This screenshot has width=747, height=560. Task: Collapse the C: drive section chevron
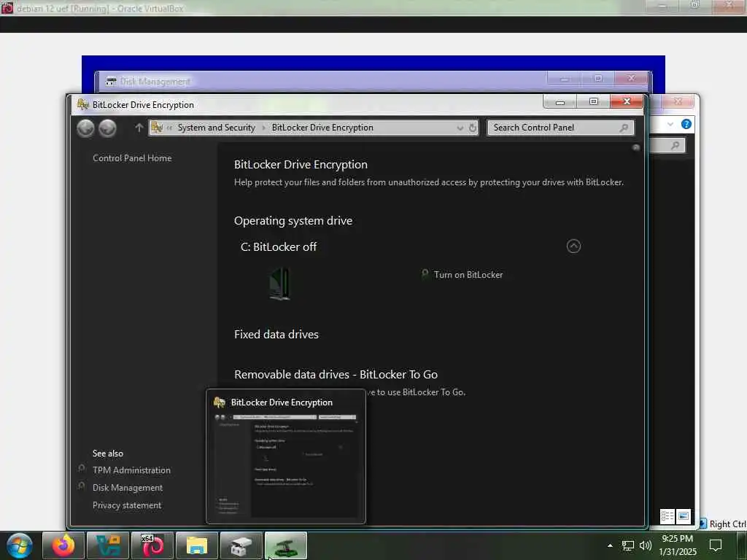(573, 246)
